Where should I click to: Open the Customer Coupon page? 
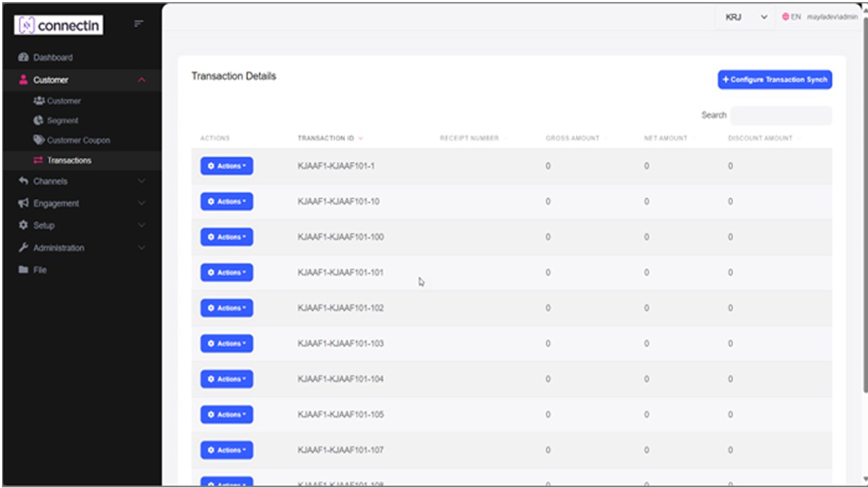79,140
